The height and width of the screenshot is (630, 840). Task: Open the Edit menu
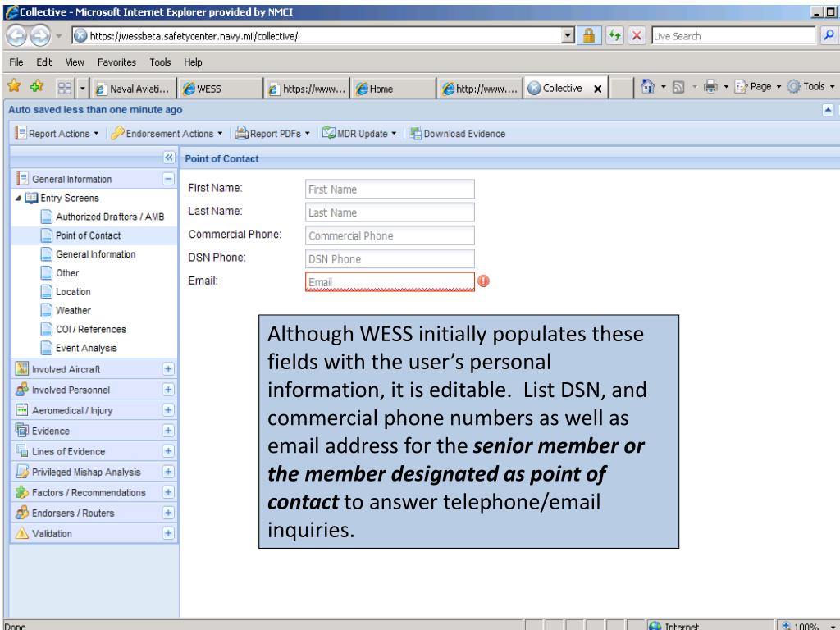[x=44, y=62]
